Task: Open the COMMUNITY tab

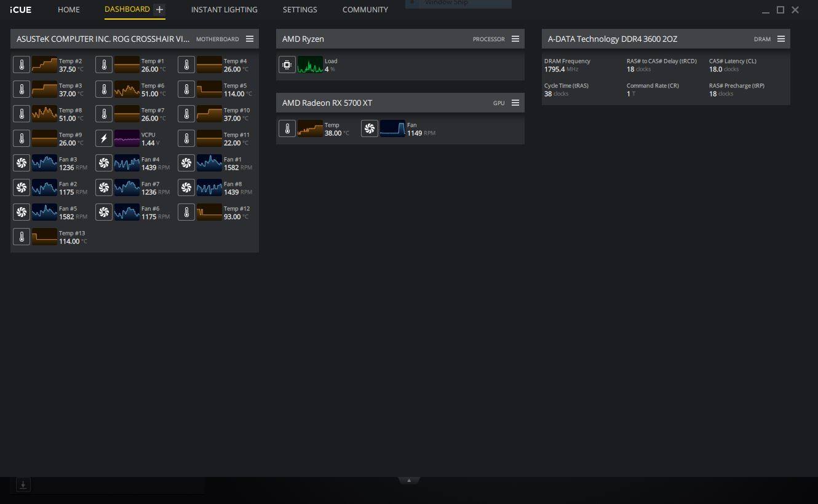Action: click(x=365, y=10)
